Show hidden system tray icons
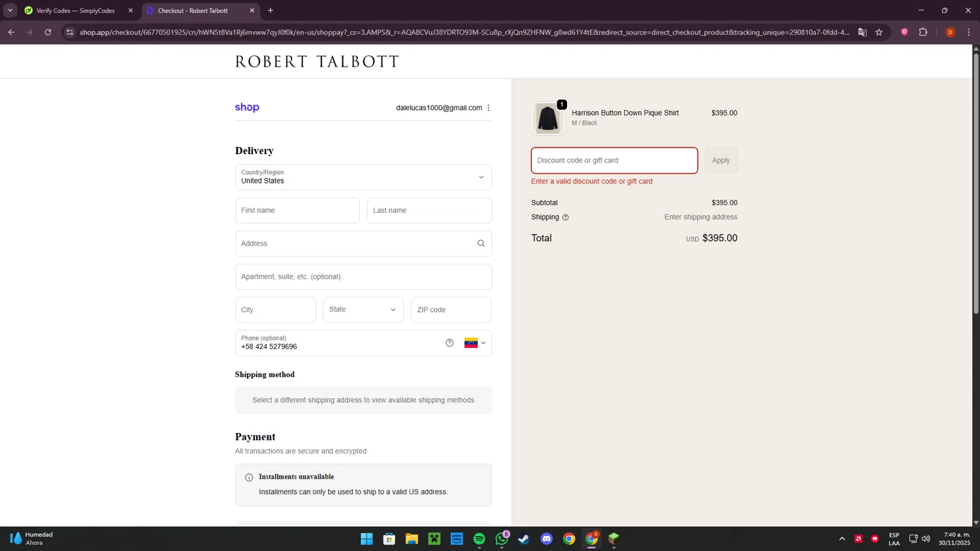980x551 pixels. tap(842, 539)
